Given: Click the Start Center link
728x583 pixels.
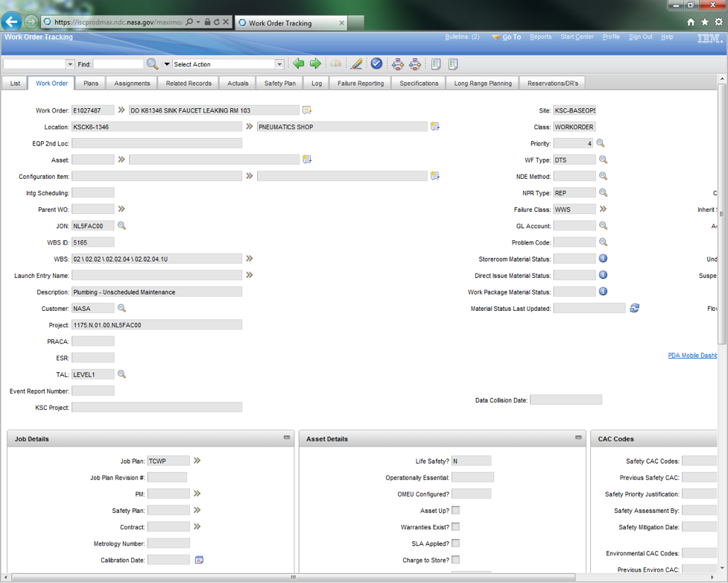Looking at the screenshot, I should click(577, 37).
